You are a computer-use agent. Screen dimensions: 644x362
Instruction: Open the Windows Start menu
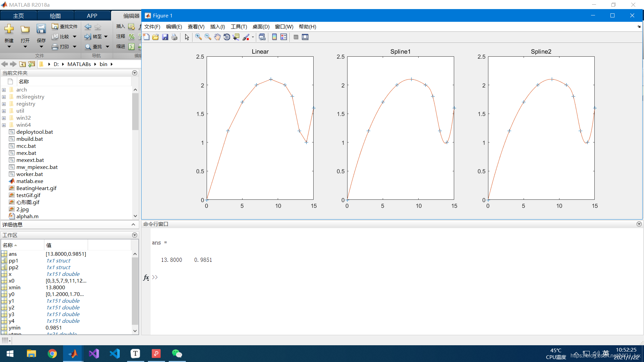tap(10, 354)
